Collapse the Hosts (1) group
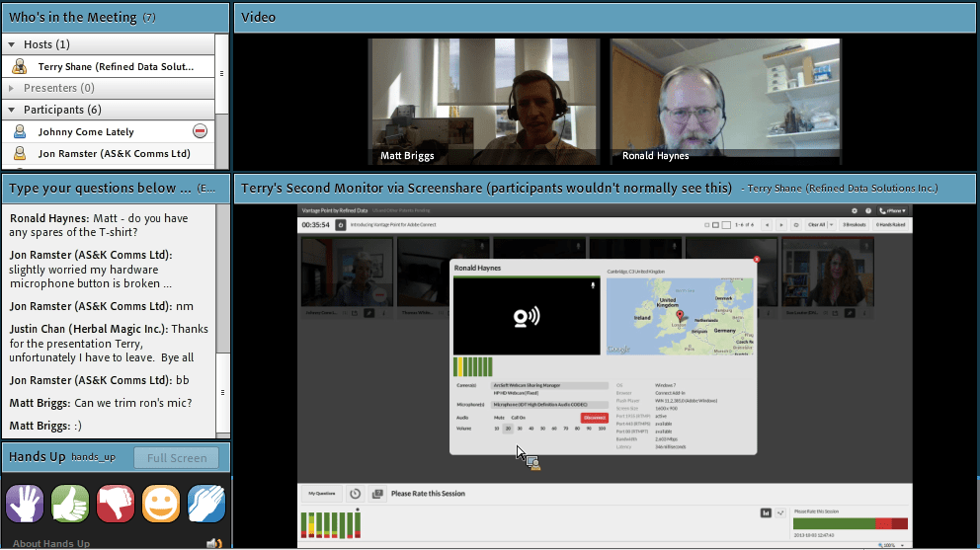 click(11, 44)
